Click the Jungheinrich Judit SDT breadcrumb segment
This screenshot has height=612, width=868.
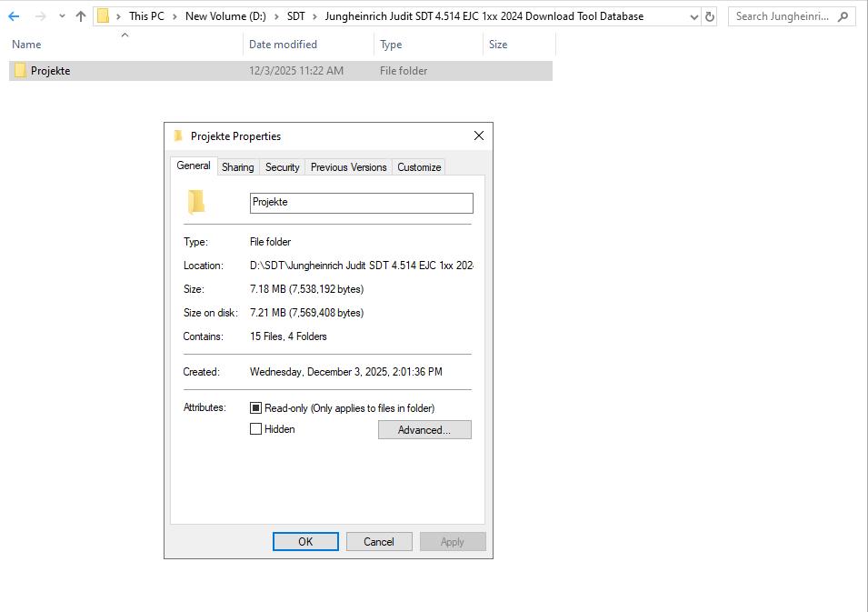click(x=484, y=16)
